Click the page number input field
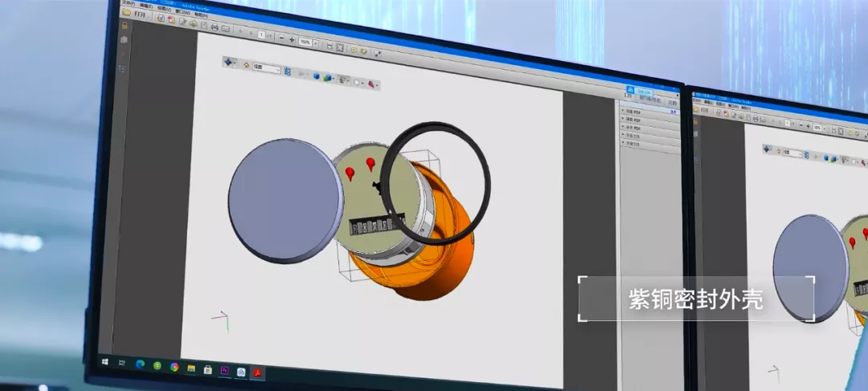Image resolution: width=868 pixels, height=391 pixels. pos(262,35)
